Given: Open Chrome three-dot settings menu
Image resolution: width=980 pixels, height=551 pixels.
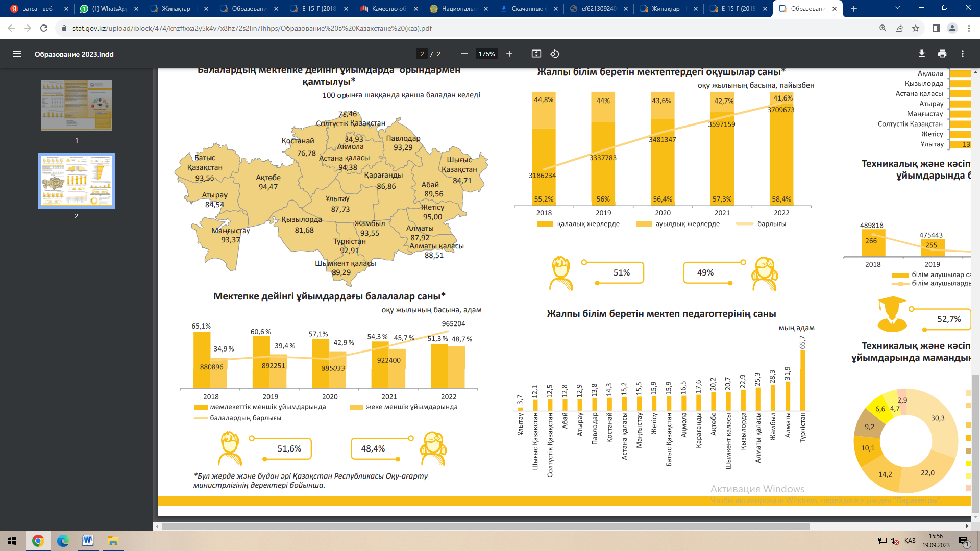Looking at the screenshot, I should click(x=968, y=28).
